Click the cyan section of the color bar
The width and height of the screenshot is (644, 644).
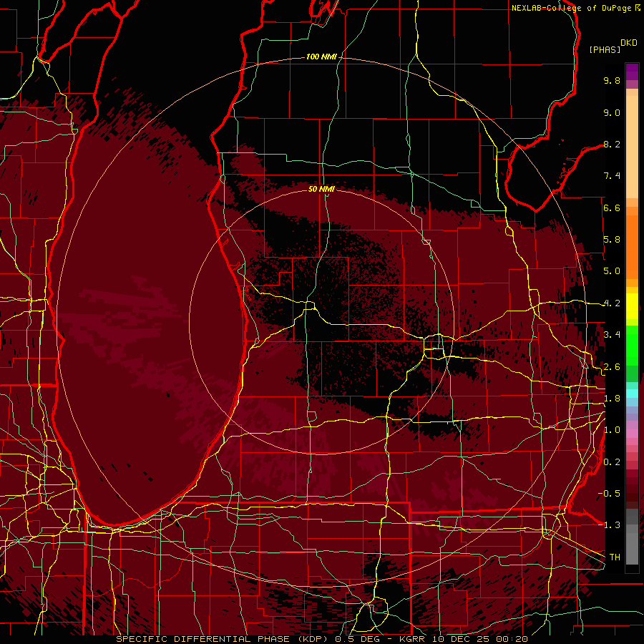(632, 393)
